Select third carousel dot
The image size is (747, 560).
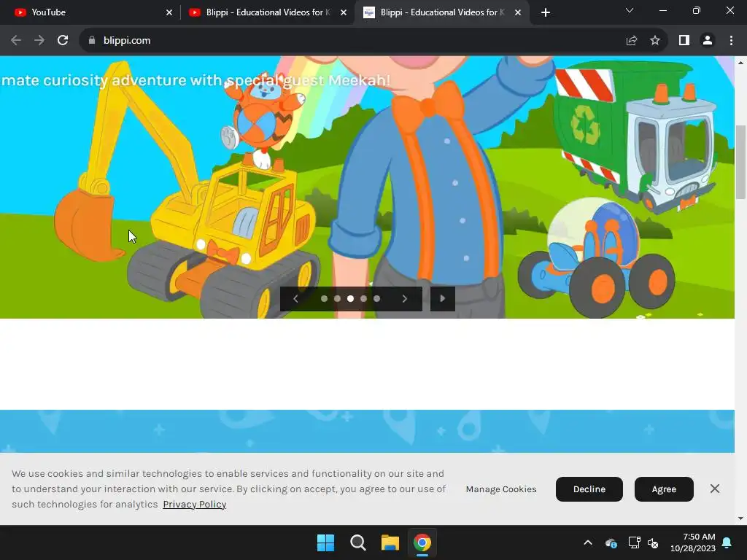(351, 298)
